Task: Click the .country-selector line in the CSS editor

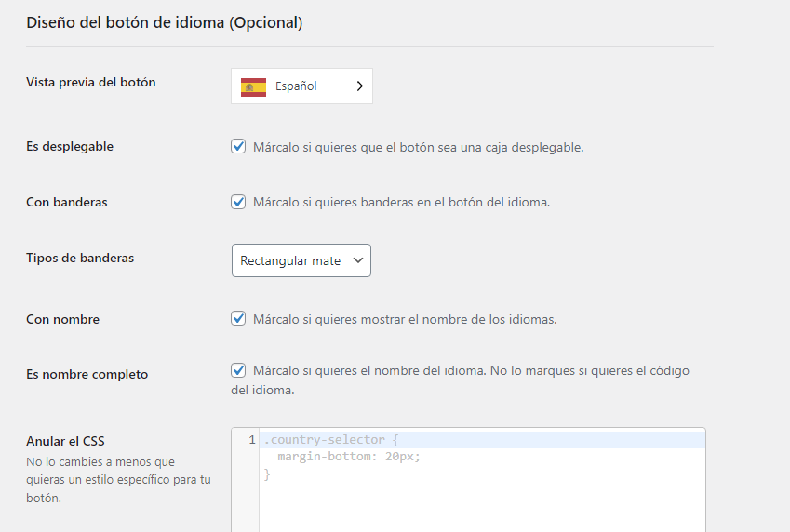Action: pyautogui.click(x=331, y=440)
